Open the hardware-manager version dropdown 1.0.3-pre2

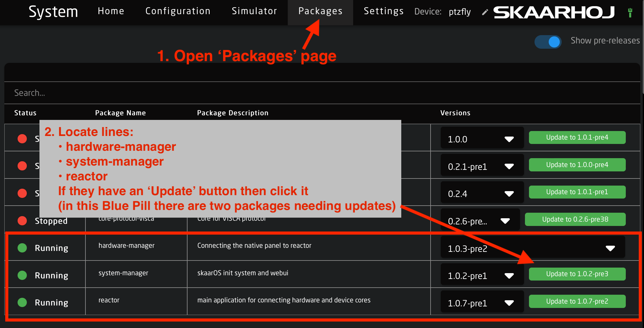click(x=533, y=247)
